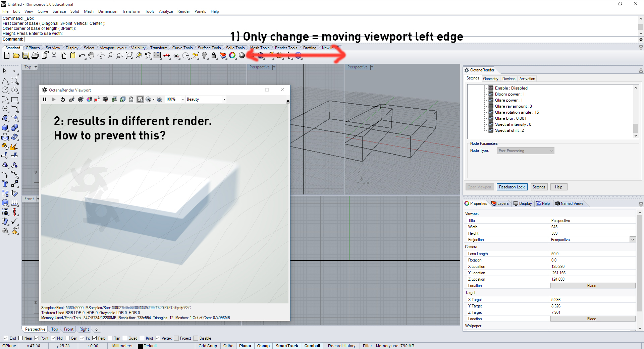
Task: Toggle the Project osnap checkbox
Action: 176,338
